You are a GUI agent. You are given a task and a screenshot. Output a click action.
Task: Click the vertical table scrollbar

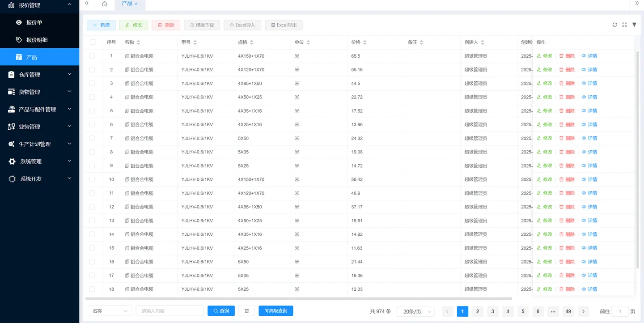point(638,160)
